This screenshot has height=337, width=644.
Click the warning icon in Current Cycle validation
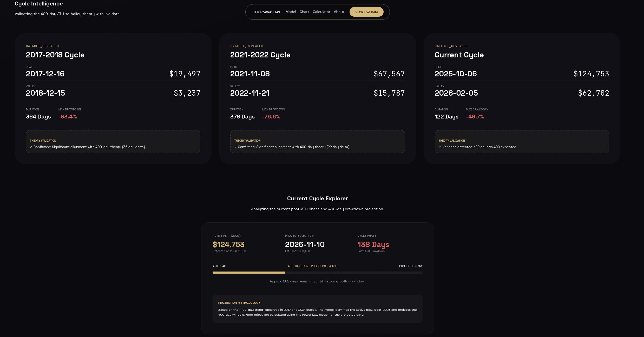click(x=440, y=147)
